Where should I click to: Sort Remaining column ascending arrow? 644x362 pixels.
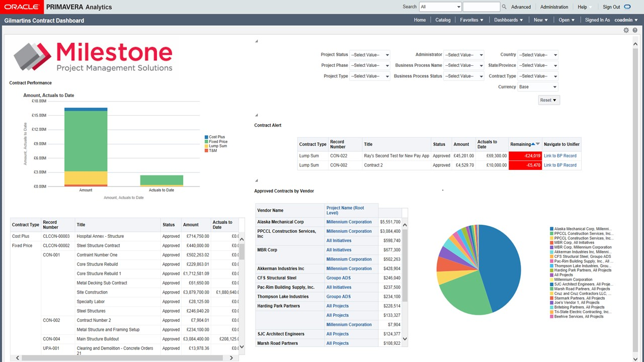(533, 144)
